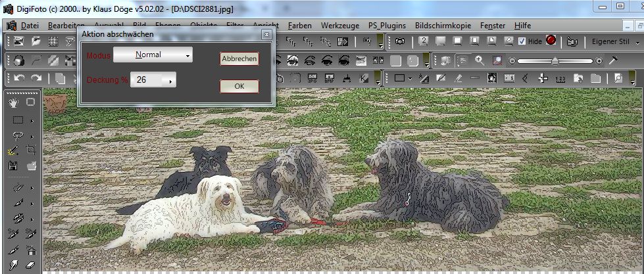Choose the Lasso selection tool
This screenshot has height=274, width=644.
[17, 135]
